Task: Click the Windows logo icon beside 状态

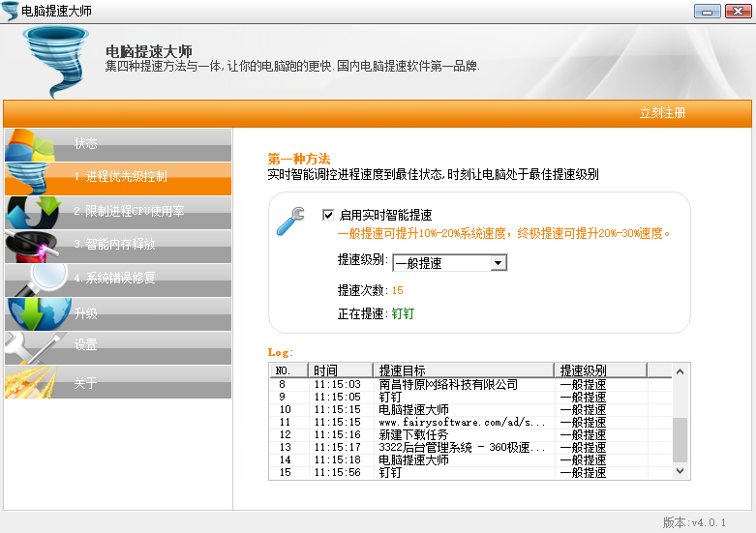Action: coord(29,147)
